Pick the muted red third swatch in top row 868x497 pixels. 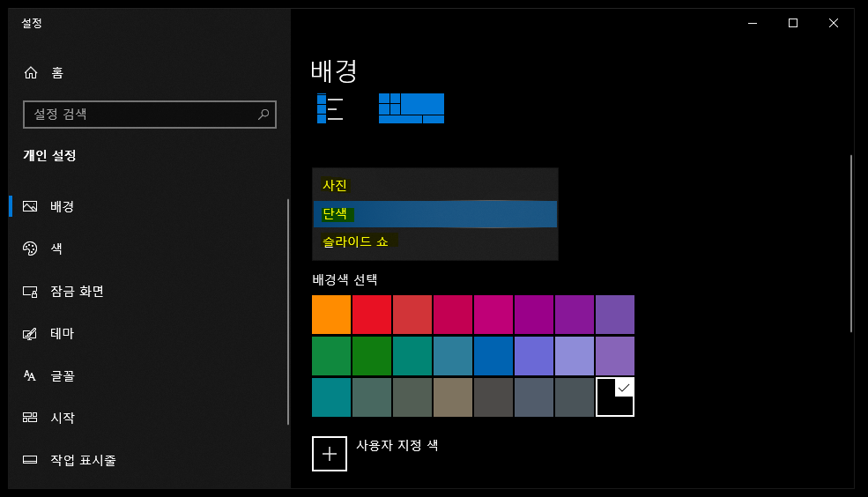(412, 315)
